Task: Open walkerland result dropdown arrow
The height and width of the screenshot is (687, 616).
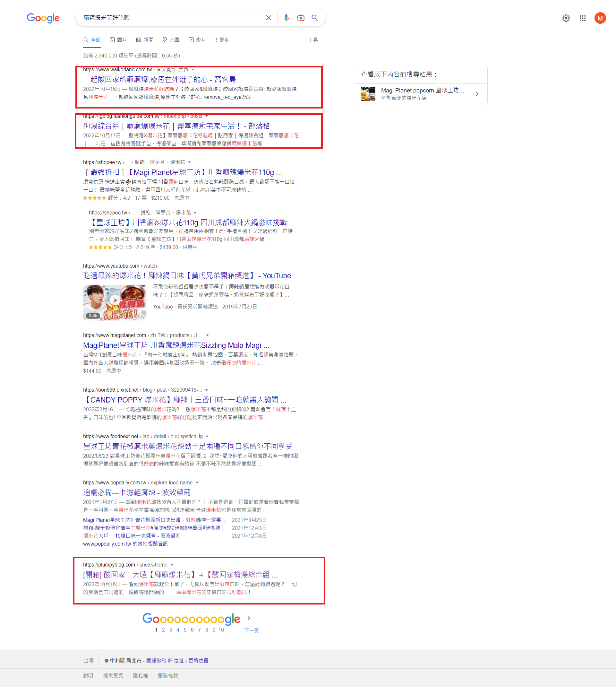Action: coord(193,69)
